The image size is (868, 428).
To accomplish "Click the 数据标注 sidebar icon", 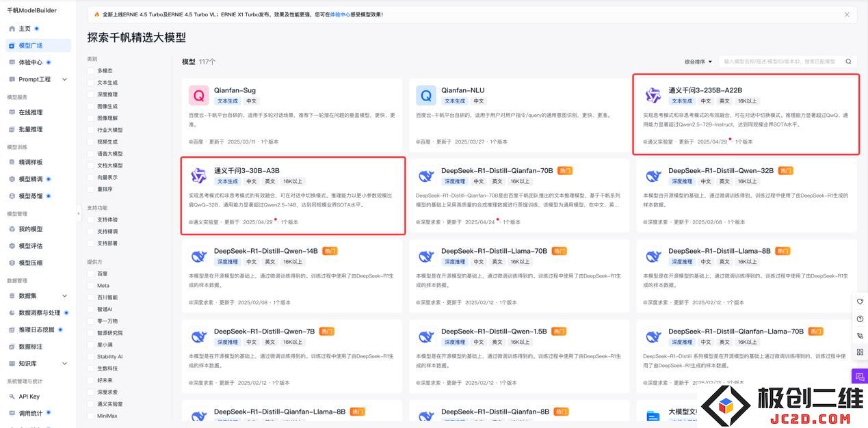I will (x=12, y=346).
